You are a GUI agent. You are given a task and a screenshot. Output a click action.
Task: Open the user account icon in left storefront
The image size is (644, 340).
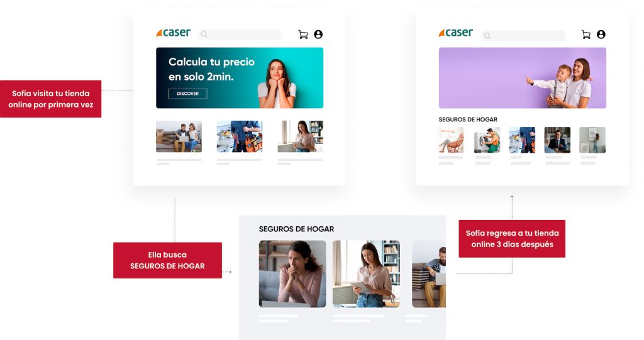[318, 35]
